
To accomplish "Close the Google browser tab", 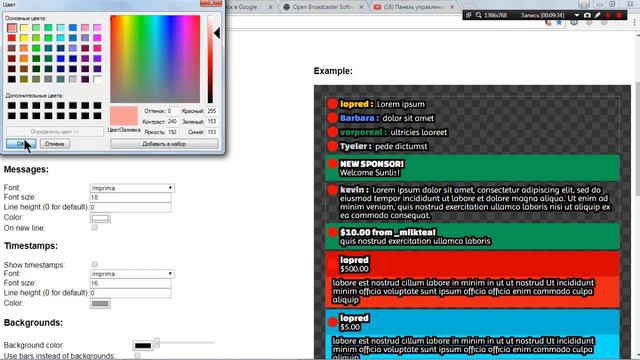I will point(270,7).
